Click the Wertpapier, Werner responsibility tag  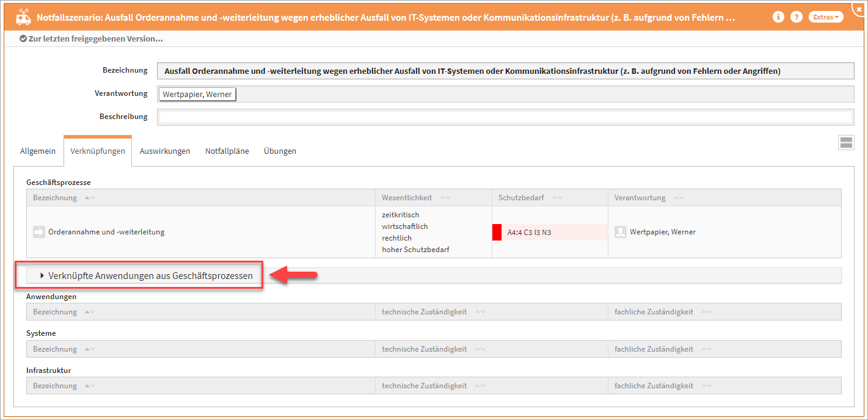click(x=197, y=94)
